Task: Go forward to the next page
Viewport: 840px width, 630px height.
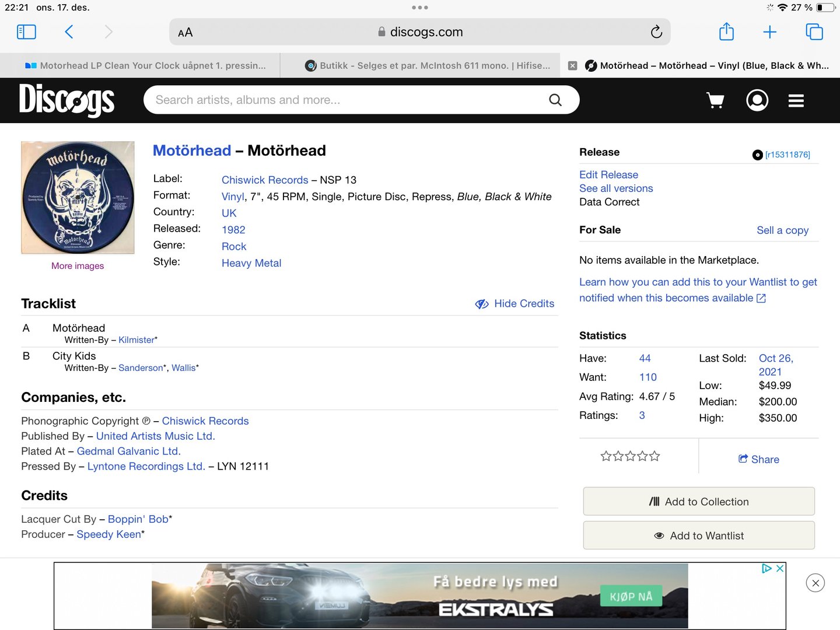Action: [108, 32]
